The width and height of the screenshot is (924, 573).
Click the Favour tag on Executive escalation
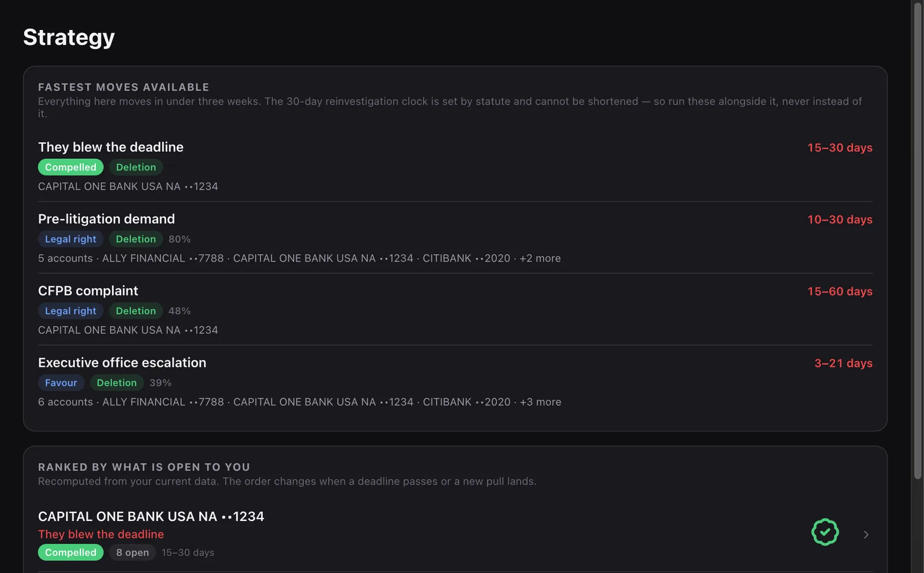pyautogui.click(x=61, y=382)
